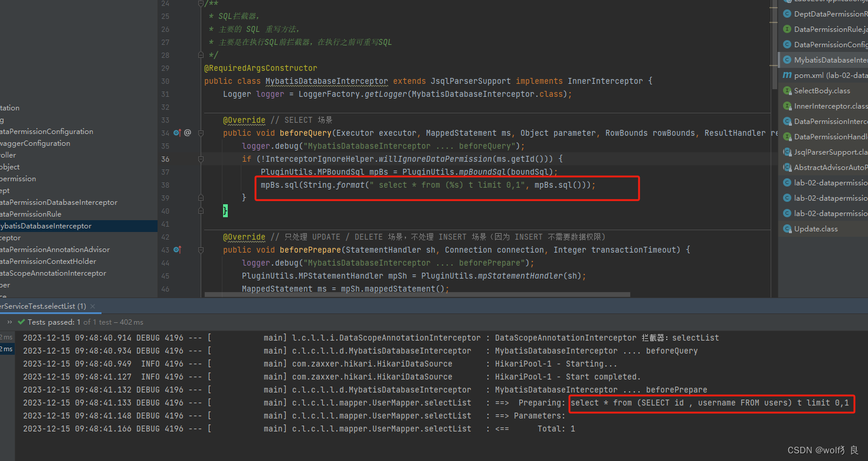
Task: Click the 'HikariPool-1 - Starting...' log message
Action: point(556,364)
